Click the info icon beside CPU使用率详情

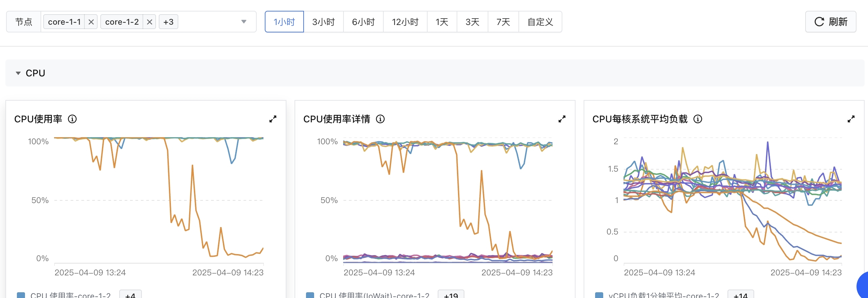coord(380,119)
